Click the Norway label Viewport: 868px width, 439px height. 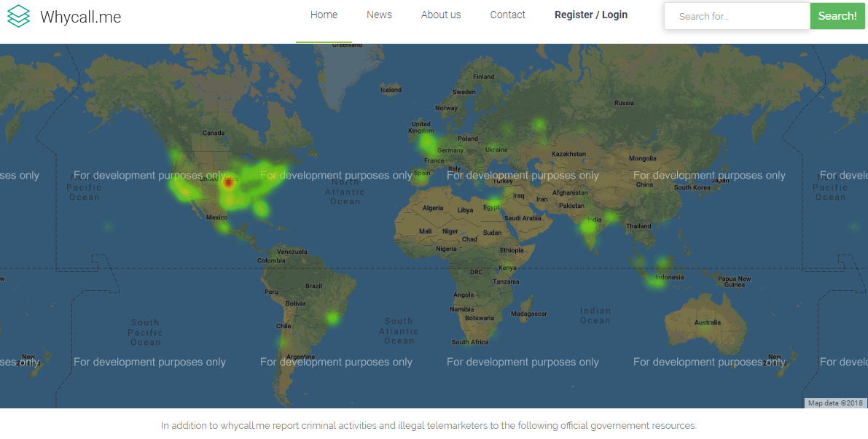tap(446, 109)
